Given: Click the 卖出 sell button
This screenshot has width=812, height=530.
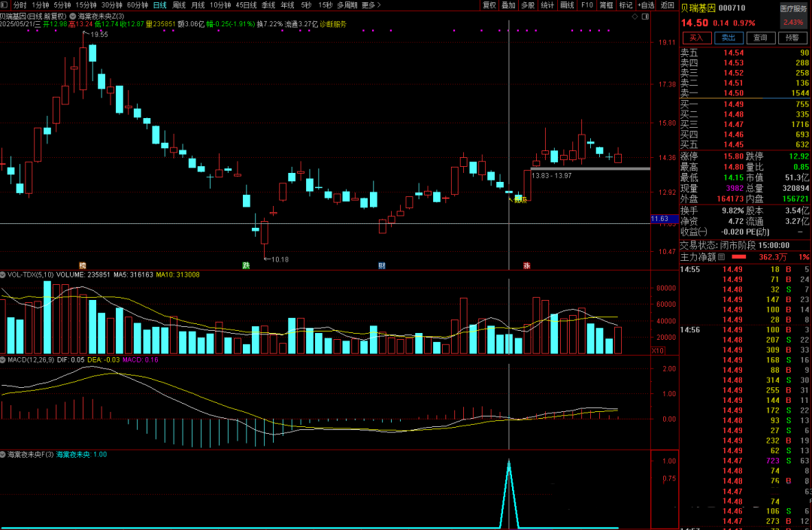Looking at the screenshot, I should [x=728, y=38].
